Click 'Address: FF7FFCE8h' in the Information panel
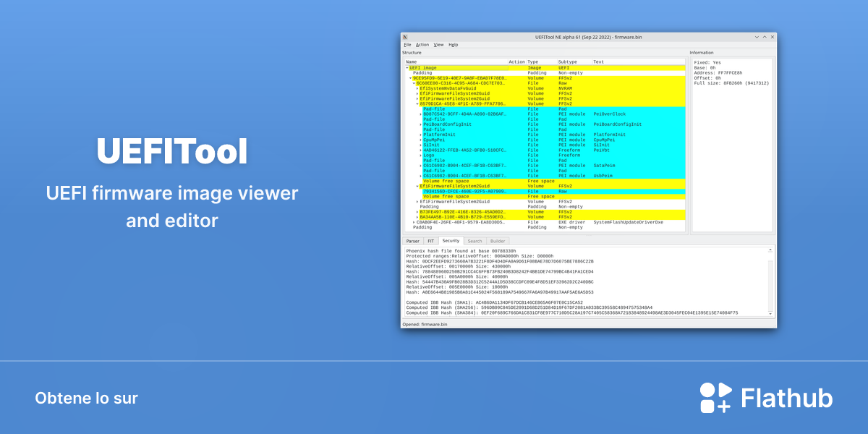This screenshot has width=868, height=434. pos(718,73)
